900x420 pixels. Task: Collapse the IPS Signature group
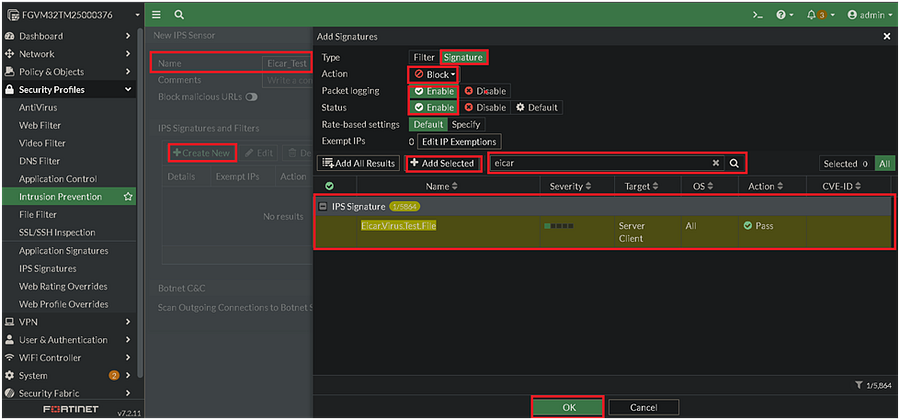323,206
